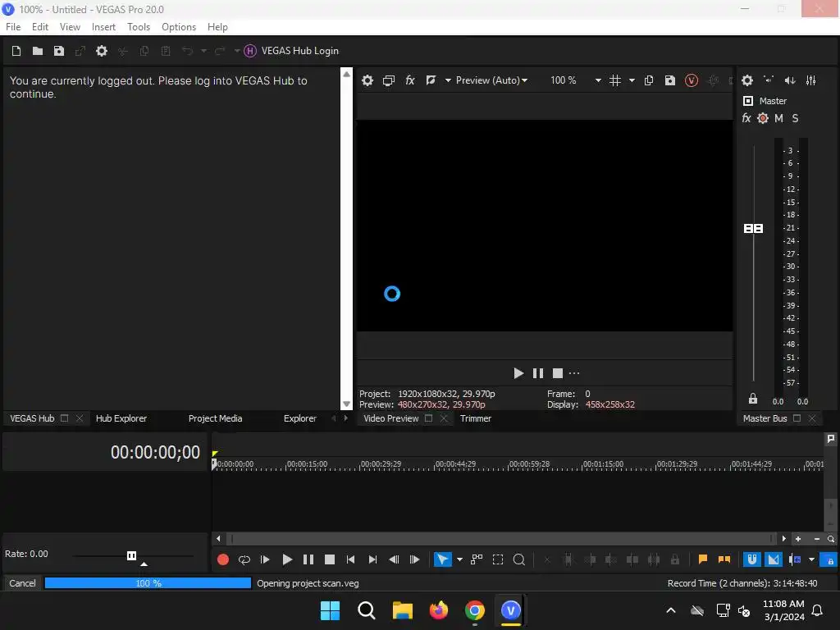Click the timeline timecode display 00:00:00;00
The image size is (840, 630).
pyautogui.click(x=155, y=453)
